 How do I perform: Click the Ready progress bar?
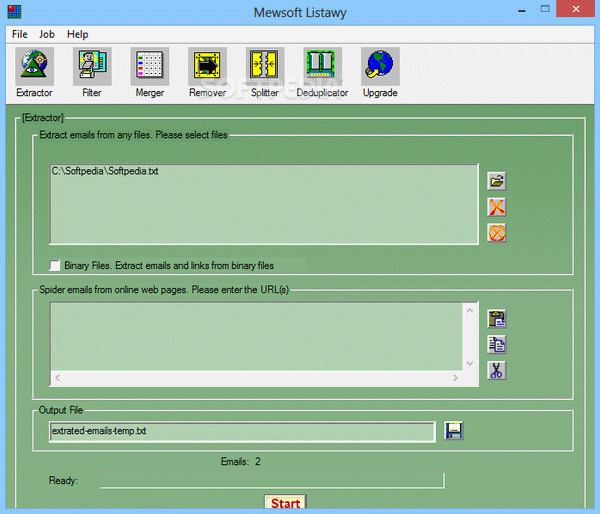pos(272,480)
